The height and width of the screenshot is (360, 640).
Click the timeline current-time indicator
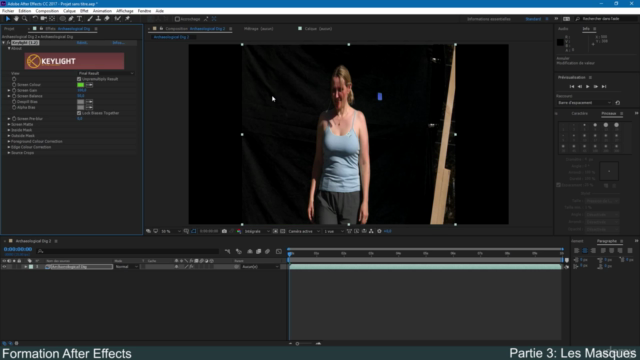coord(290,254)
